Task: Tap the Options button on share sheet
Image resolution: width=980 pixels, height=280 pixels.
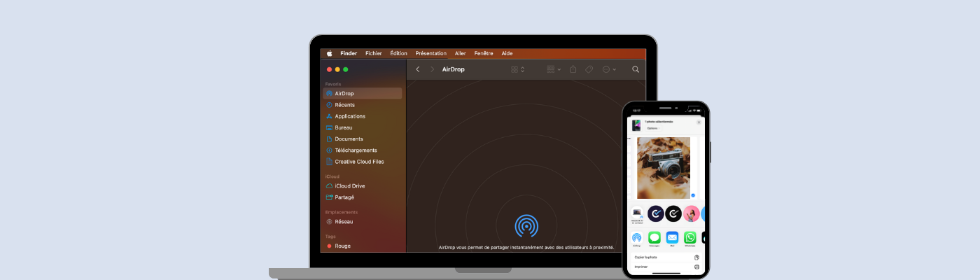Action: (x=652, y=129)
